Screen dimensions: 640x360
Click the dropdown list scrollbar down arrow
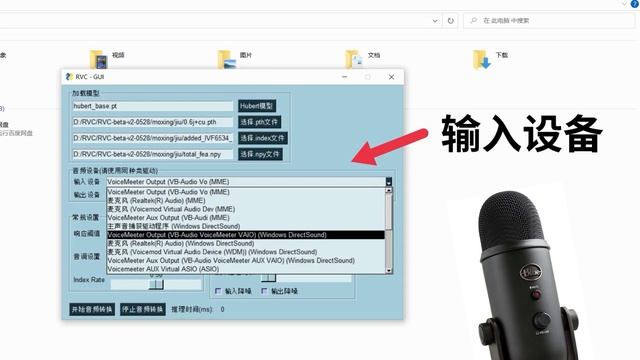[x=389, y=270]
